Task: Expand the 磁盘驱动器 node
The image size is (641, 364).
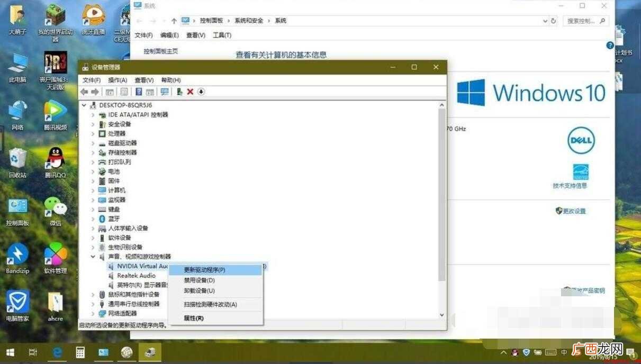Action: coord(93,143)
